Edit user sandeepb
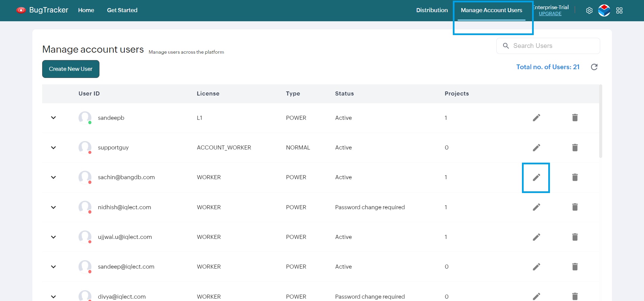 536,117
